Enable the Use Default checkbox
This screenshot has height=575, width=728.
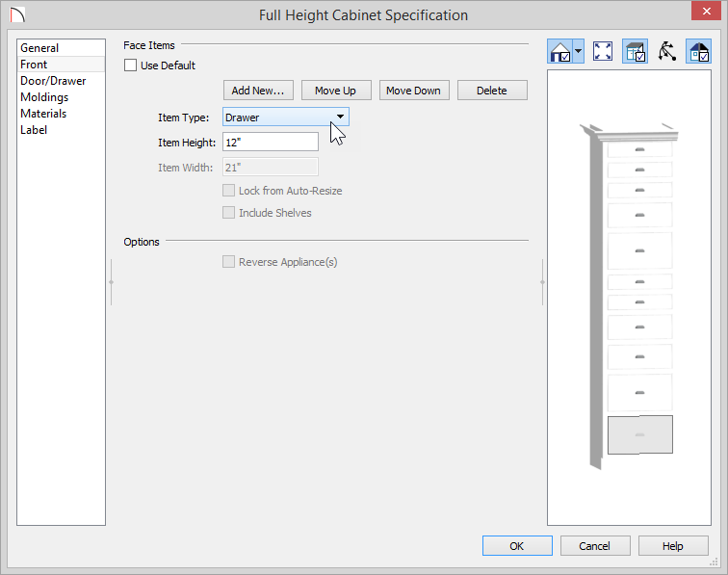coord(130,65)
